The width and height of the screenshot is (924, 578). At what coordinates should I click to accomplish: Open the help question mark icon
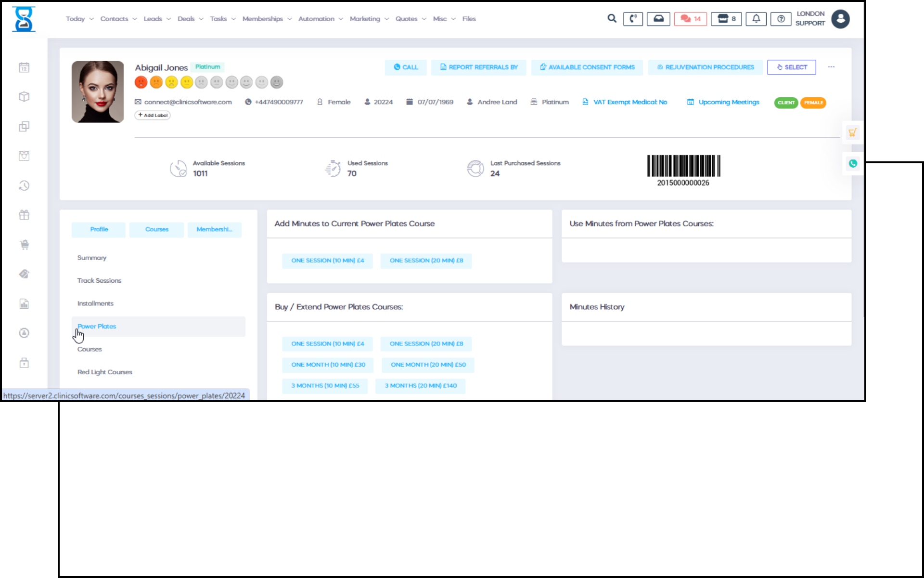click(x=781, y=19)
